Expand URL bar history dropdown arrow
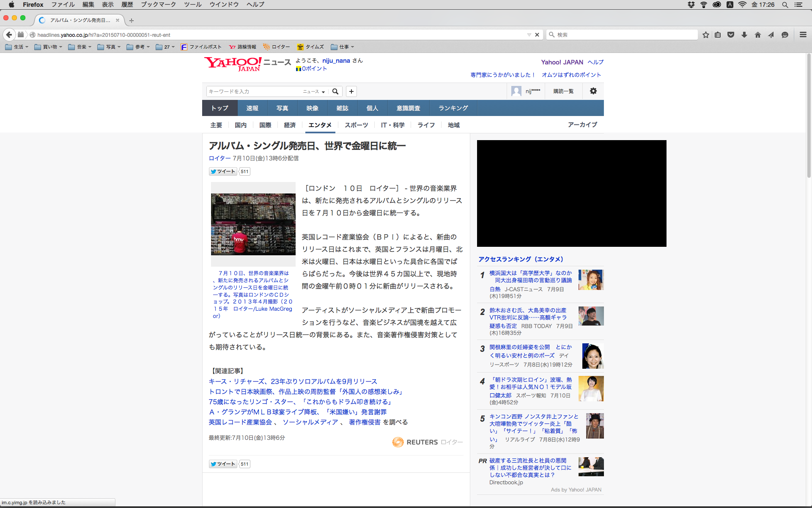Image resolution: width=812 pixels, height=508 pixels. (529, 35)
